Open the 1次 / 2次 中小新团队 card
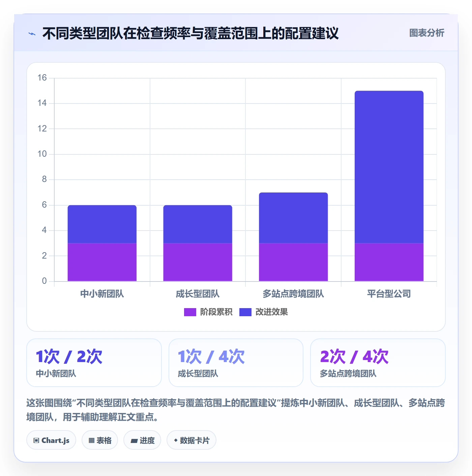This screenshot has width=472, height=476. pos(94,363)
